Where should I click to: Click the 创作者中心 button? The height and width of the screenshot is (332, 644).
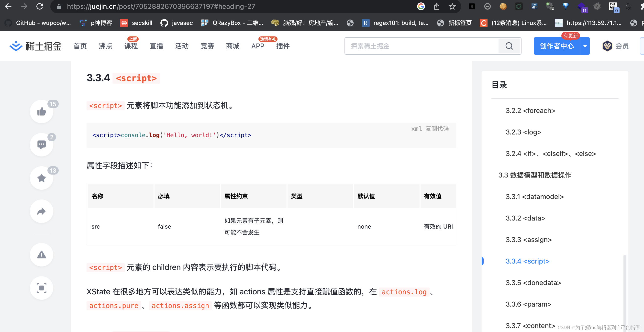pos(557,46)
